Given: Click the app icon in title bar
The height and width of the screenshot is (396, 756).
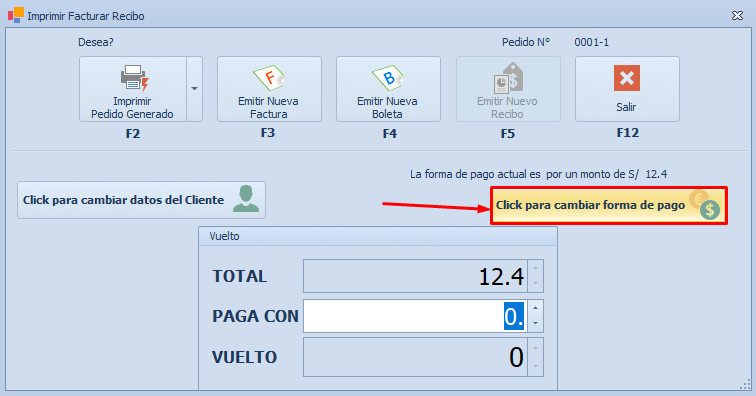Looking at the screenshot, I should tap(16, 15).
